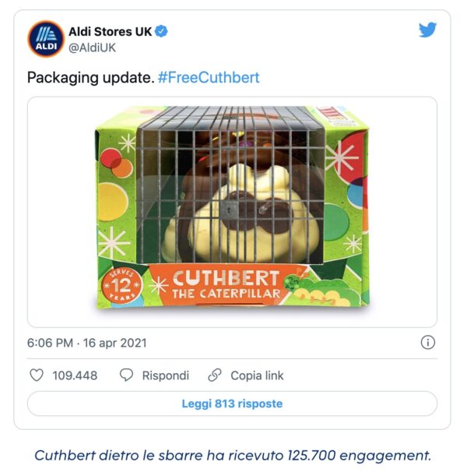The width and height of the screenshot is (467, 476).
Task: Click the 109.448 likes count
Action: click(75, 376)
